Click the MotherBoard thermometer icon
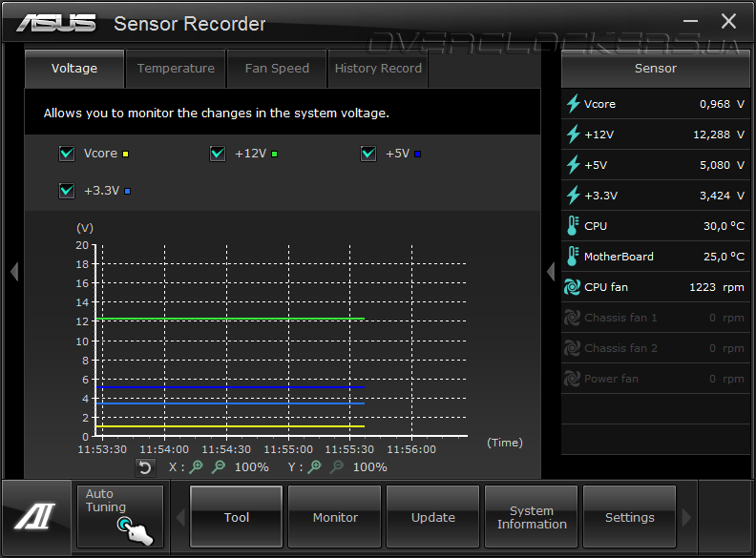 click(573, 257)
